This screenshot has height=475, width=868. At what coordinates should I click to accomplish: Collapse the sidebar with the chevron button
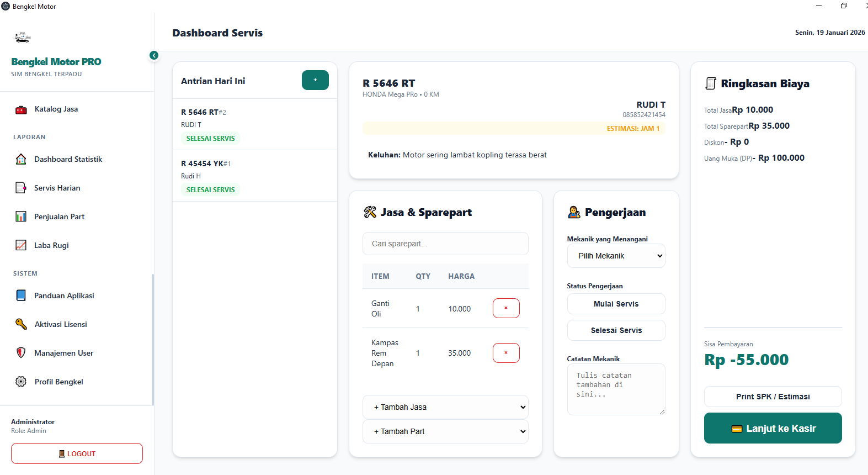coord(154,55)
